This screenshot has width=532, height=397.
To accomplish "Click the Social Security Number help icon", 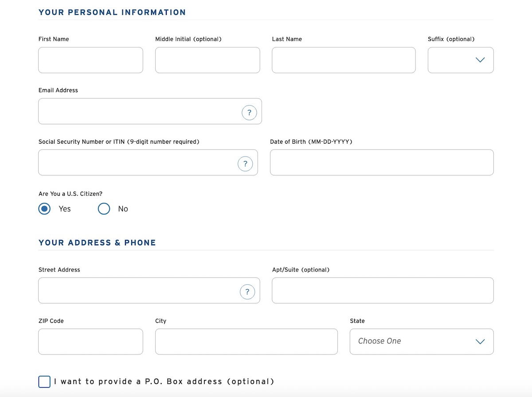I will click(245, 164).
